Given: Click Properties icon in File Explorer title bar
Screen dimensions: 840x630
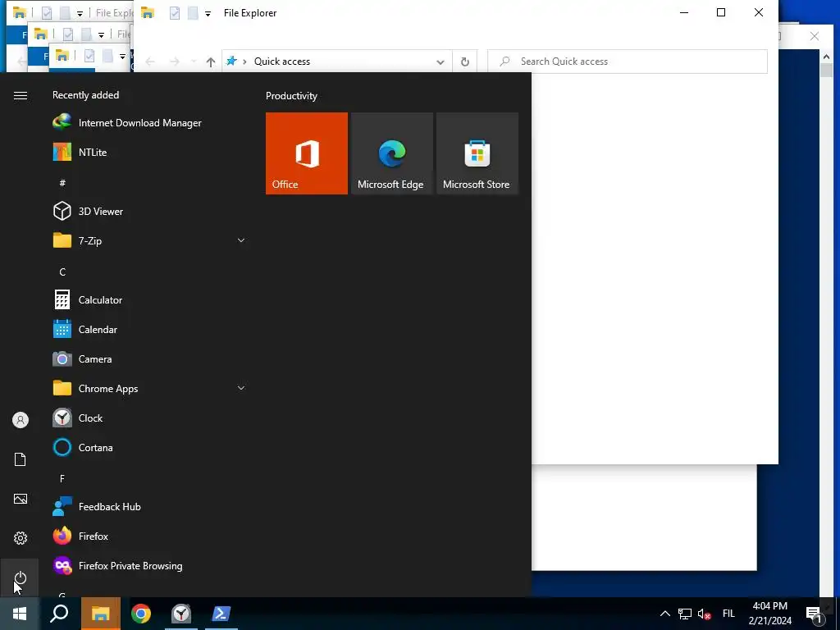Looking at the screenshot, I should coord(175,13).
